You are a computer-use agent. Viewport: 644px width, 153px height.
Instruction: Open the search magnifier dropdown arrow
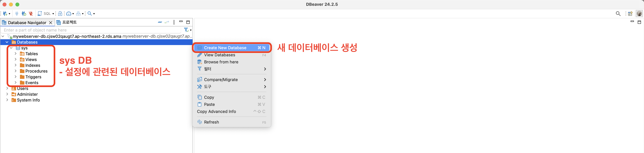(x=94, y=14)
